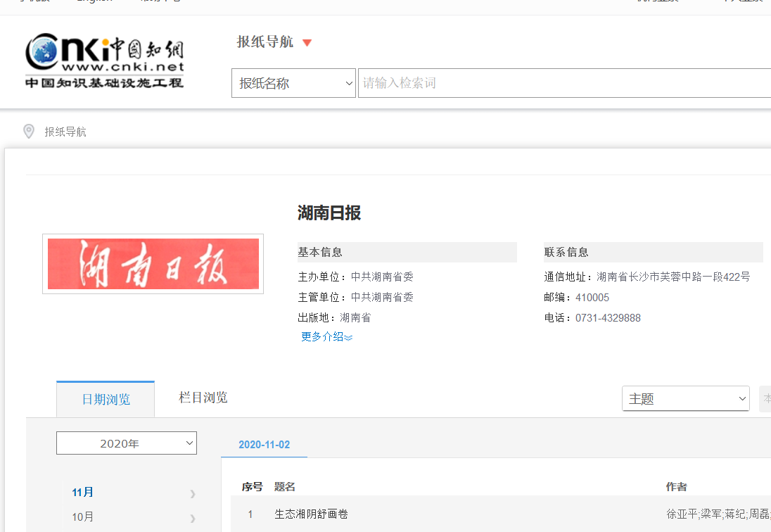Click the chevron arrow next to 11月
Viewport: 771px width, 532px height.
(x=192, y=493)
